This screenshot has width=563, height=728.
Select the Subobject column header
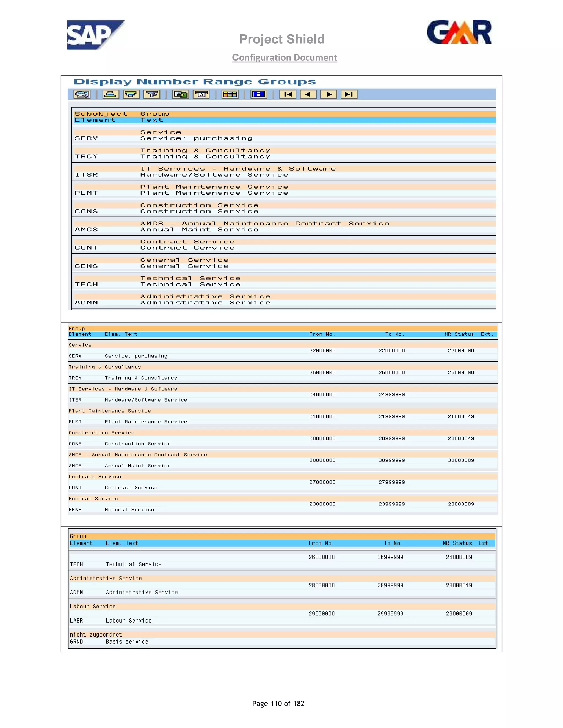[x=101, y=114]
